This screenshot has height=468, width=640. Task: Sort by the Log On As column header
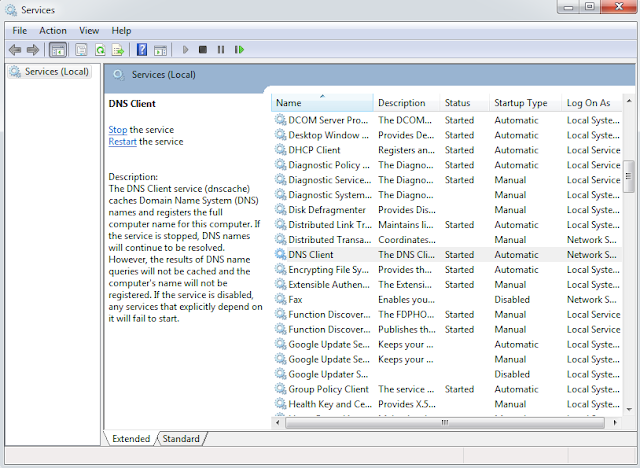[x=592, y=103]
